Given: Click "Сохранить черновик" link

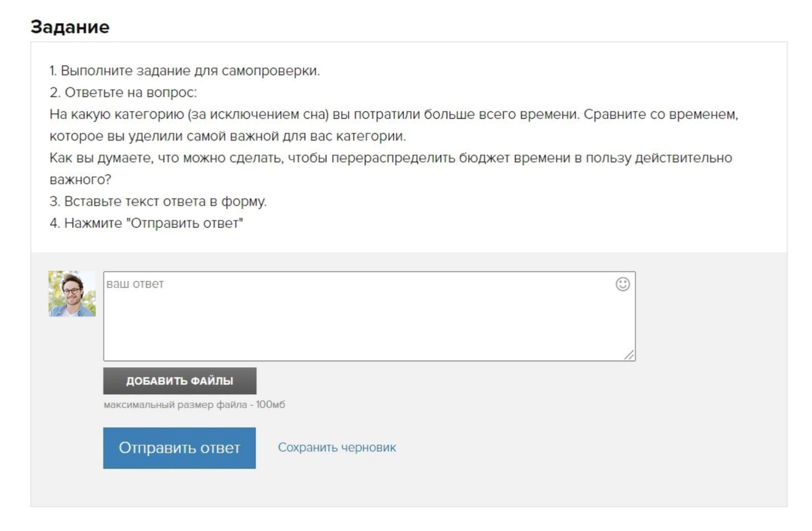Looking at the screenshot, I should [x=337, y=447].
